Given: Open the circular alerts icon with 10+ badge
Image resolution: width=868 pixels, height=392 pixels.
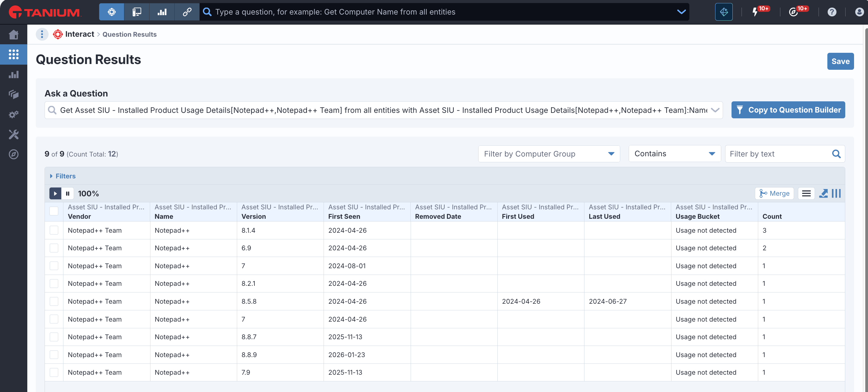Looking at the screenshot, I should tap(793, 12).
